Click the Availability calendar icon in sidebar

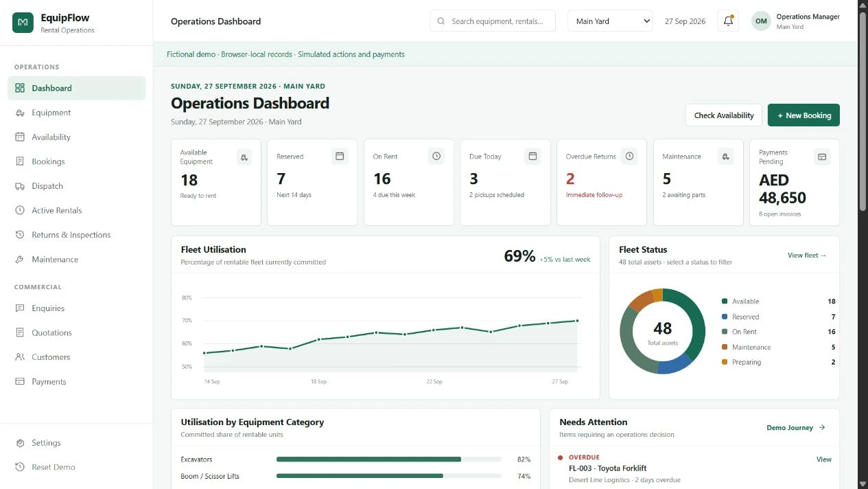(x=20, y=137)
